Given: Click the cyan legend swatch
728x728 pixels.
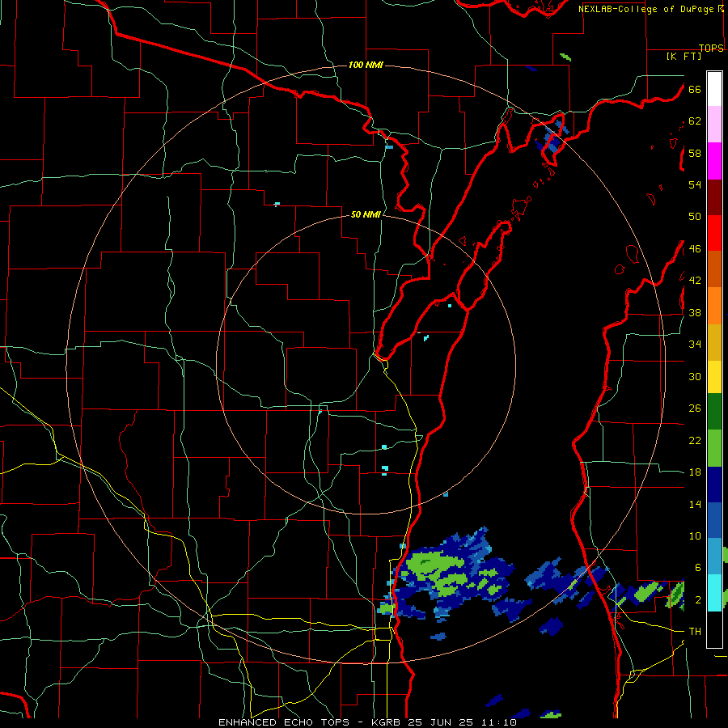Looking at the screenshot, I should click(x=714, y=593).
